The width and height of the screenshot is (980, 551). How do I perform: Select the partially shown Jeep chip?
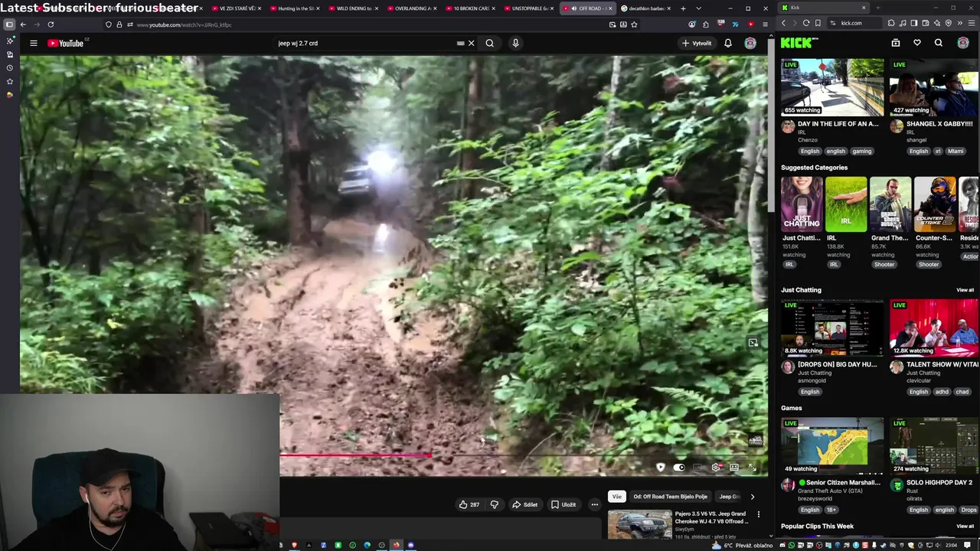(x=730, y=496)
